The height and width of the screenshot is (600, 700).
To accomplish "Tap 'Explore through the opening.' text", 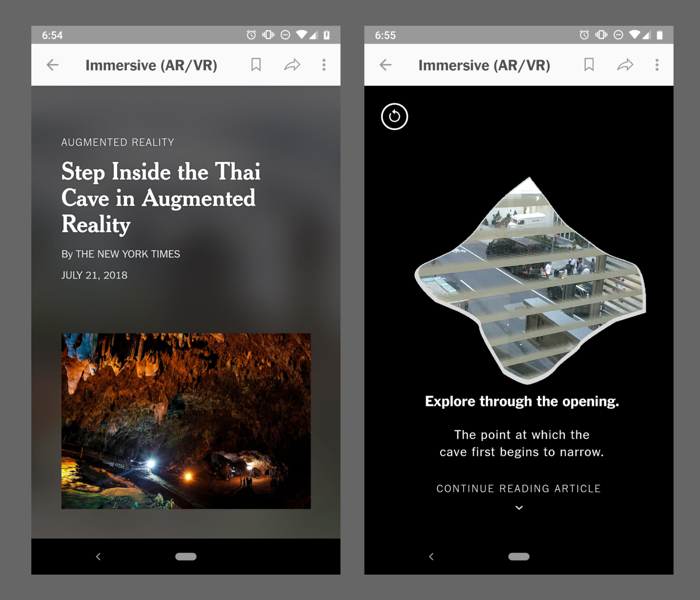I will click(x=522, y=401).
